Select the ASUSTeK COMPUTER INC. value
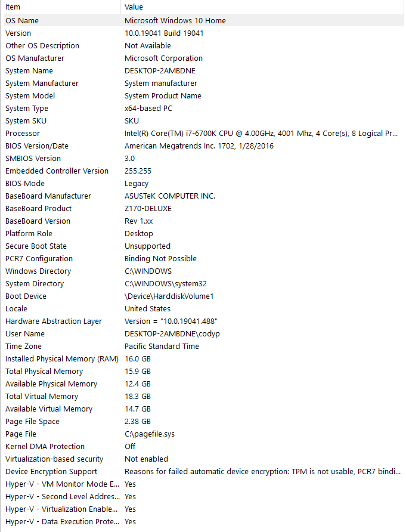 (170, 196)
